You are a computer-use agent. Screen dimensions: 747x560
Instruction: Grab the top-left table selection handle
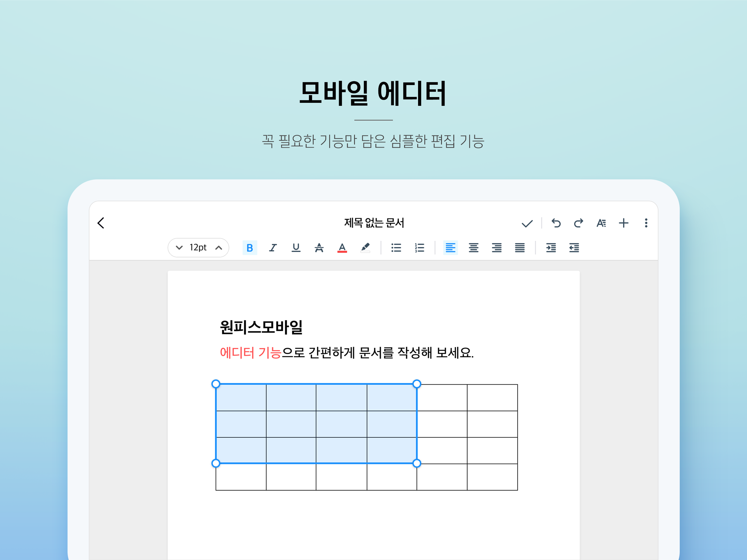[x=216, y=384]
